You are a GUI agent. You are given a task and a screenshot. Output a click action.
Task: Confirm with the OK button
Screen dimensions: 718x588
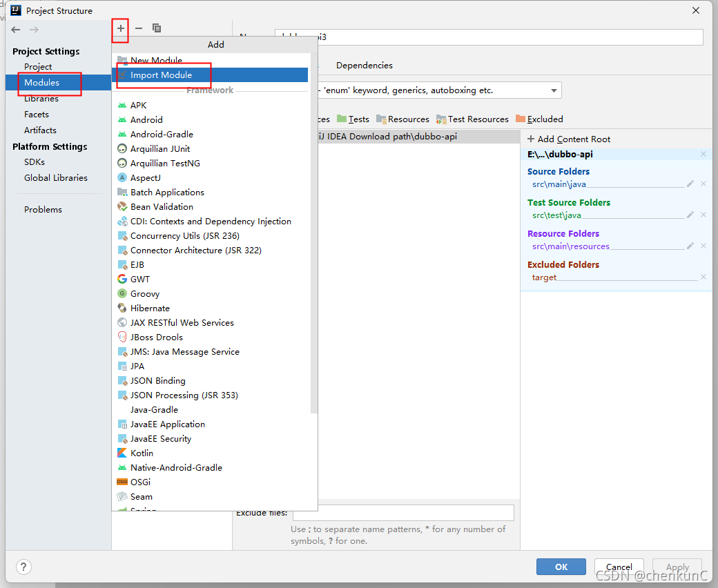pyautogui.click(x=561, y=567)
